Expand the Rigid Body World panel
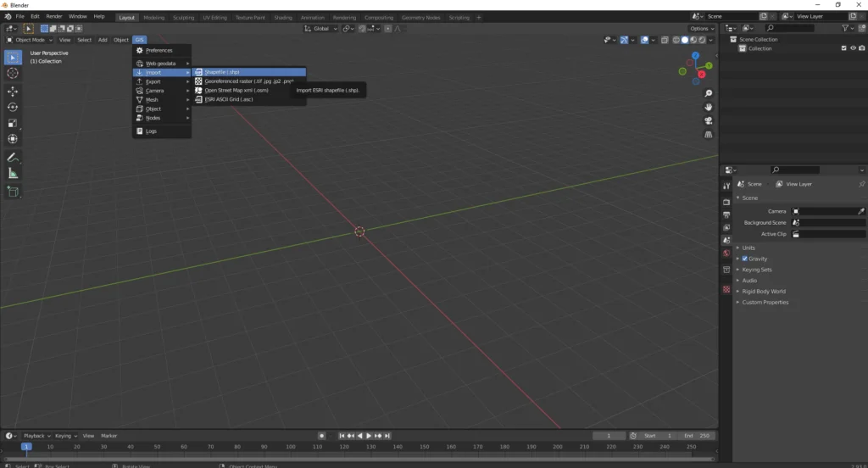This screenshot has width=868, height=468. 764,292
